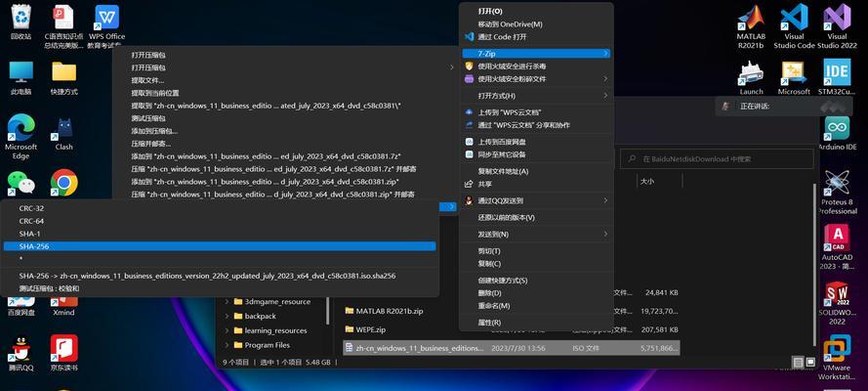
Task: Choose 上传到百度网盘
Action: pos(536,142)
